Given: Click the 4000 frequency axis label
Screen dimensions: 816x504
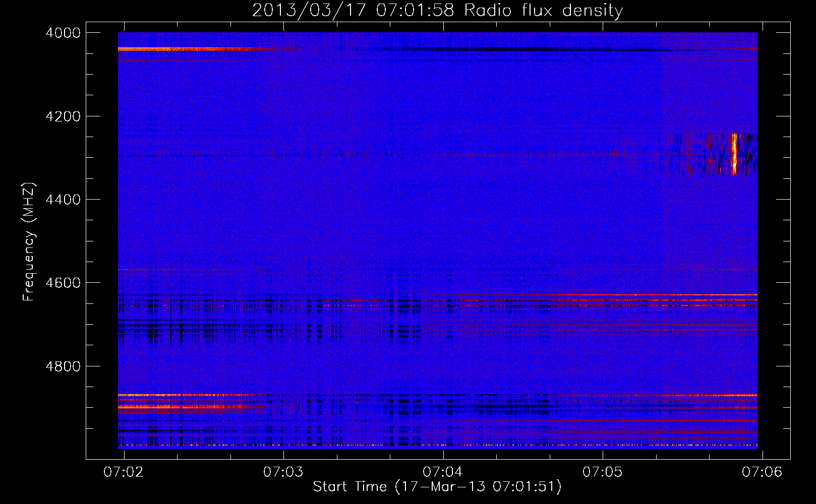Looking at the screenshot, I should point(63,33).
